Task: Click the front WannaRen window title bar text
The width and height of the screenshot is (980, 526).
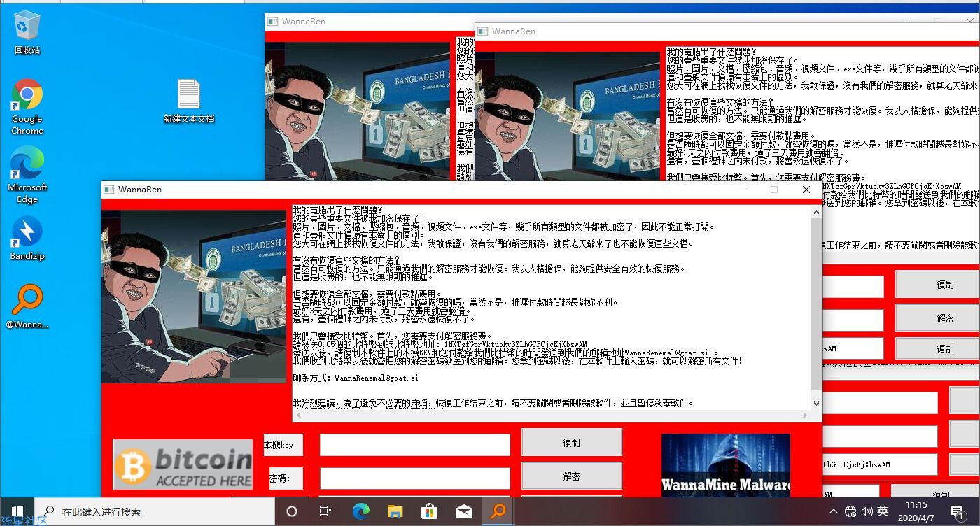Action: [140, 190]
